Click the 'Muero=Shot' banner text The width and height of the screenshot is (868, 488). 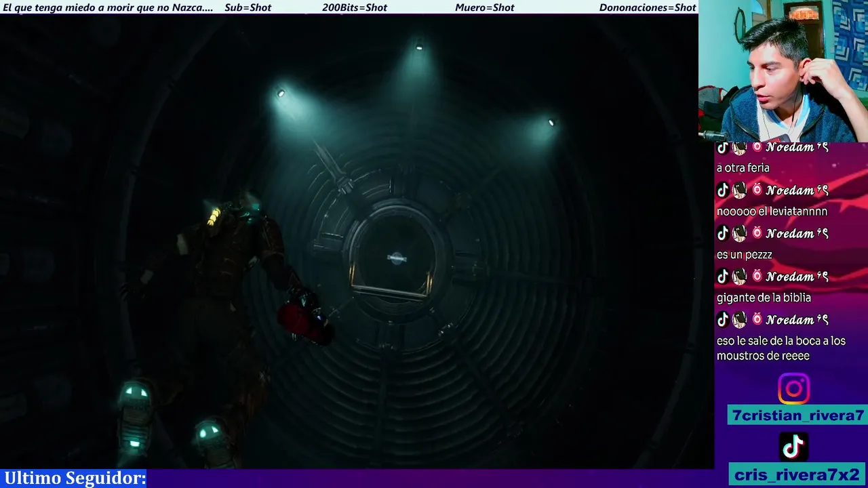point(485,7)
